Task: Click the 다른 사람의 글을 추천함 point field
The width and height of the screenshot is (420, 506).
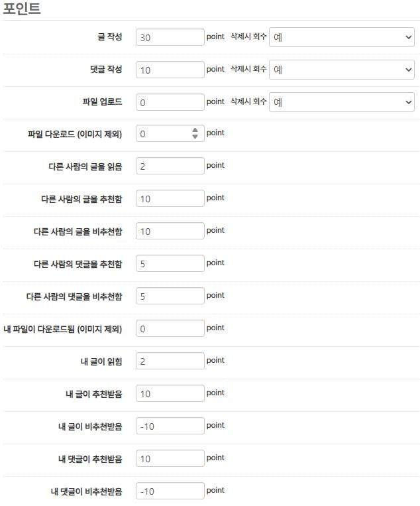Action: point(170,199)
